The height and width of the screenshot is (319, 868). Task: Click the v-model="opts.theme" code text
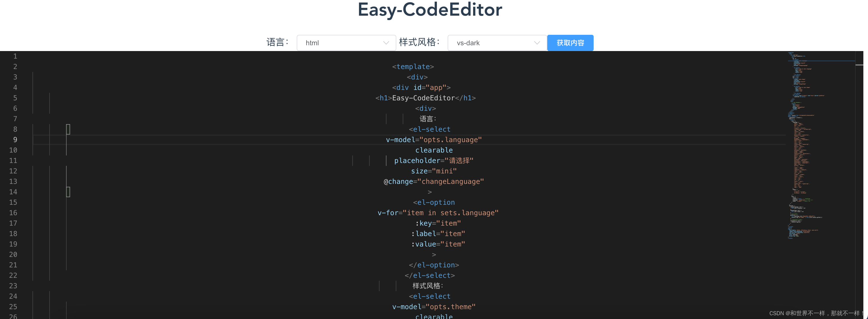(434, 307)
